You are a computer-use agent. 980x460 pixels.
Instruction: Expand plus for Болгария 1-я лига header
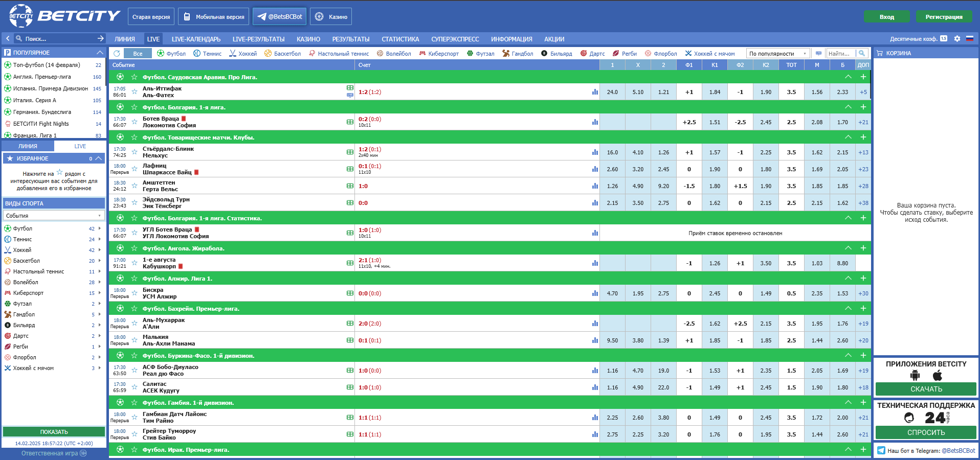[863, 107]
